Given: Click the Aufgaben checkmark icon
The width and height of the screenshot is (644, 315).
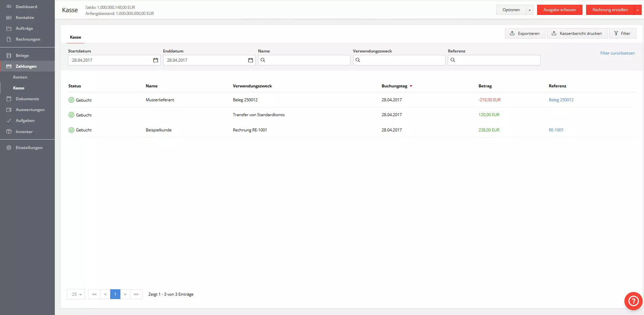Looking at the screenshot, I should click(9, 121).
